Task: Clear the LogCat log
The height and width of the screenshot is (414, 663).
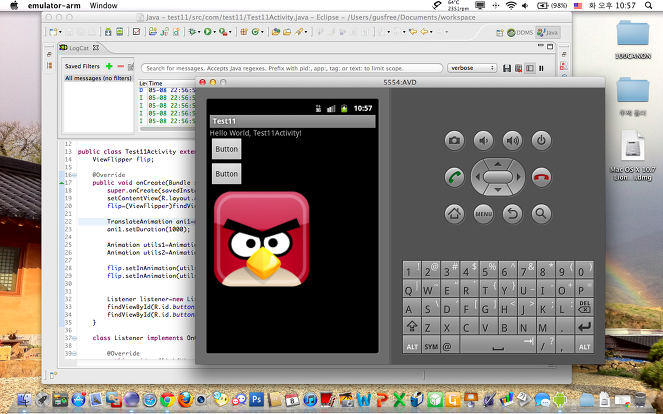Action: 518,68
